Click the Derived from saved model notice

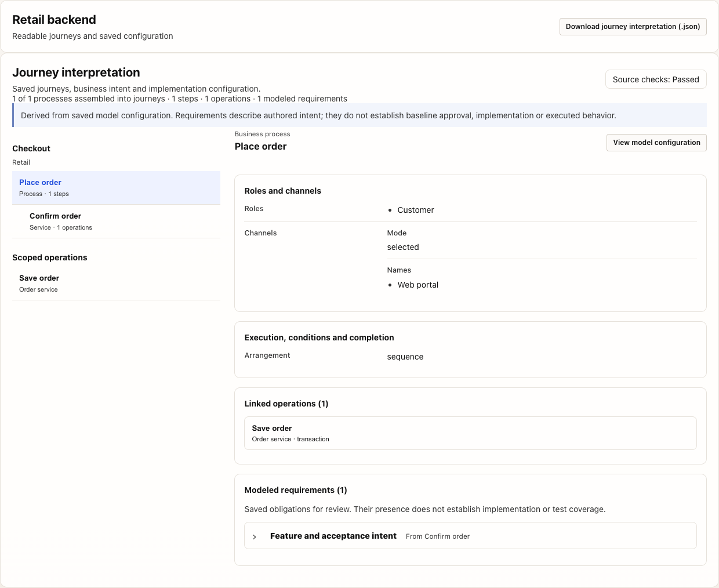(359, 115)
